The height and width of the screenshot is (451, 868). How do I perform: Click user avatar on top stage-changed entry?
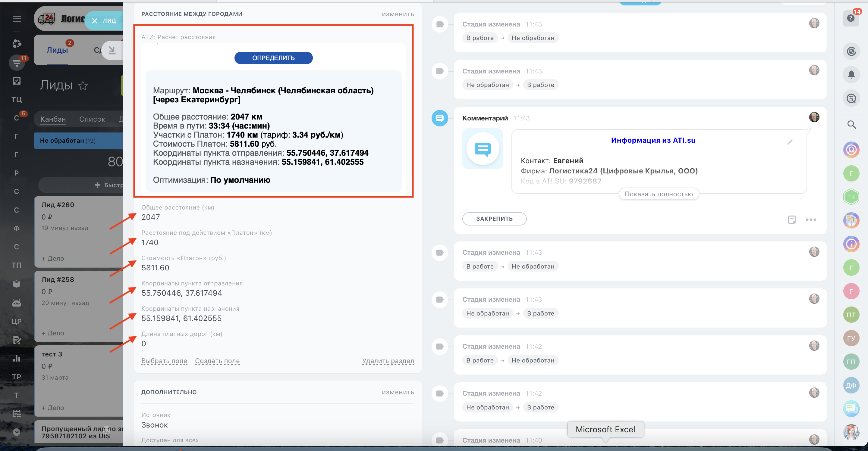click(814, 23)
